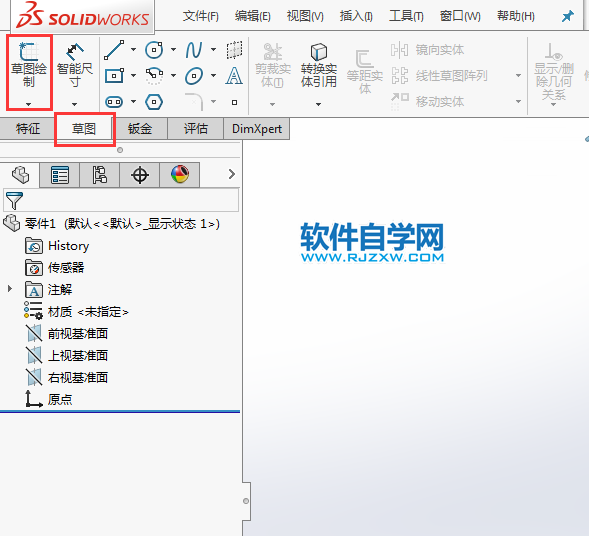Open dropdown arrow under 转换实体引用
Viewport: 589px width, 536px height.
click(319, 104)
